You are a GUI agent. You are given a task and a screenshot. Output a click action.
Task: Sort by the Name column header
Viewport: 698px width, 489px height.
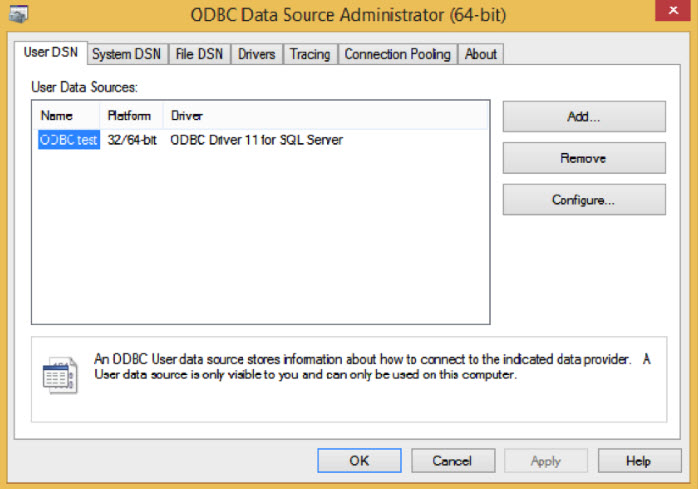(67, 116)
